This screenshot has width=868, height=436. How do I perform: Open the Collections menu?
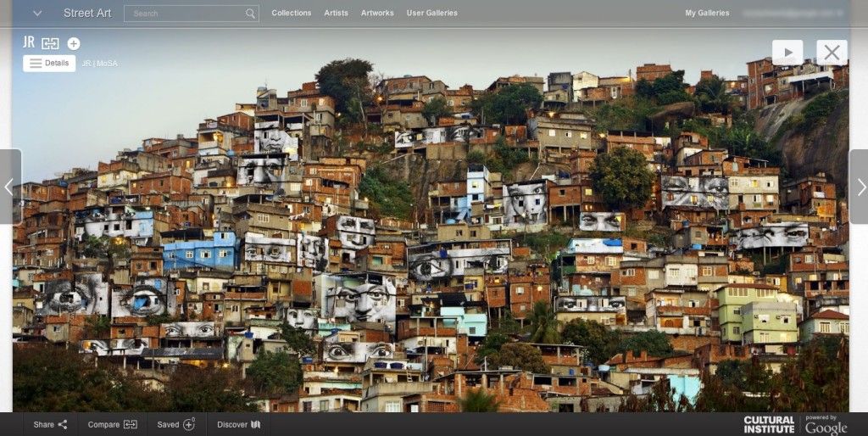(x=291, y=14)
